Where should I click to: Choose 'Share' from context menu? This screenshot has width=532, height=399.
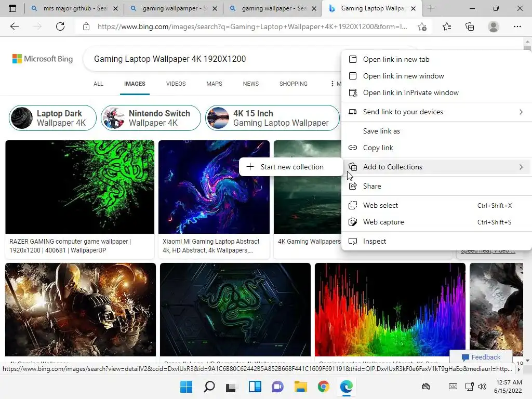pyautogui.click(x=436, y=186)
